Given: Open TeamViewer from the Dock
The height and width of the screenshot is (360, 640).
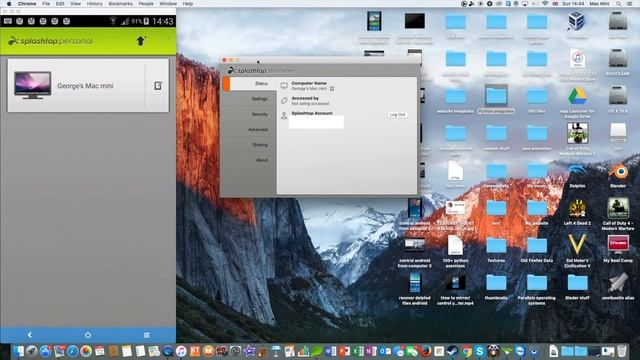Looking at the screenshot, I should click(x=520, y=351).
